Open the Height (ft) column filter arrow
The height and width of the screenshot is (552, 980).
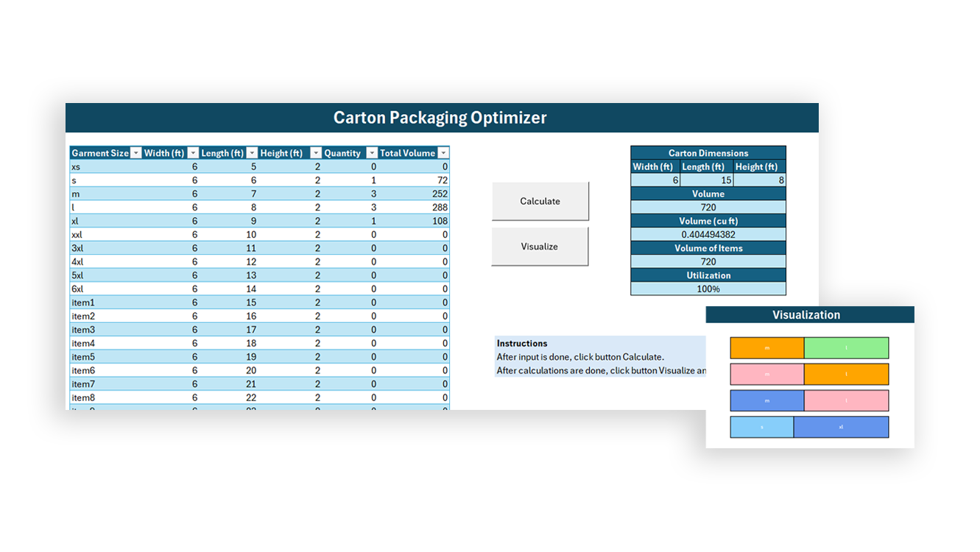point(316,153)
